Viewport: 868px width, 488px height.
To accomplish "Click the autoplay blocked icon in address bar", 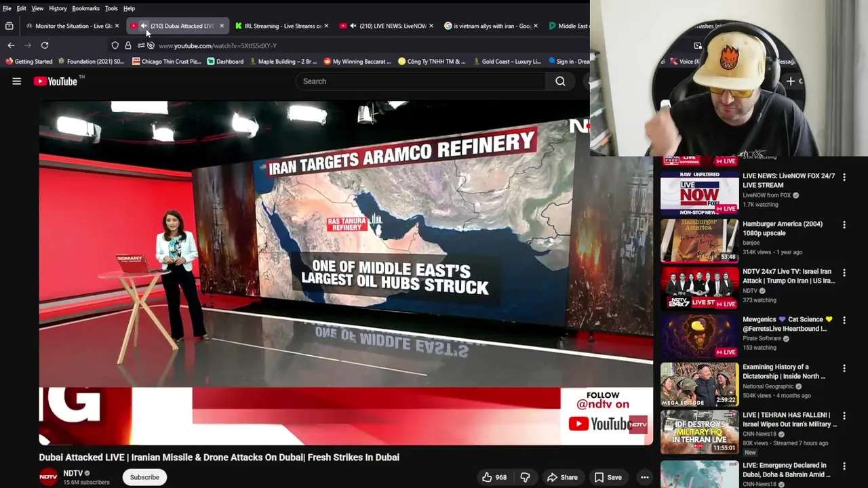I will coord(151,45).
